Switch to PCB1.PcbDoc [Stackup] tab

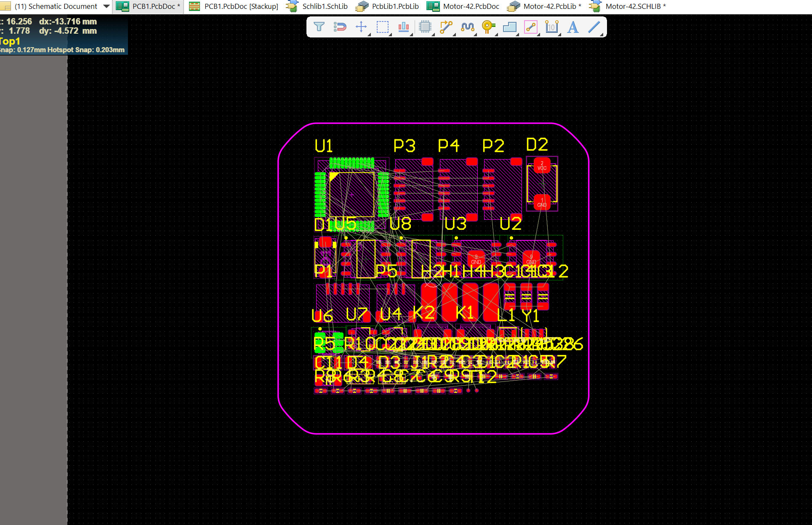[x=241, y=6]
